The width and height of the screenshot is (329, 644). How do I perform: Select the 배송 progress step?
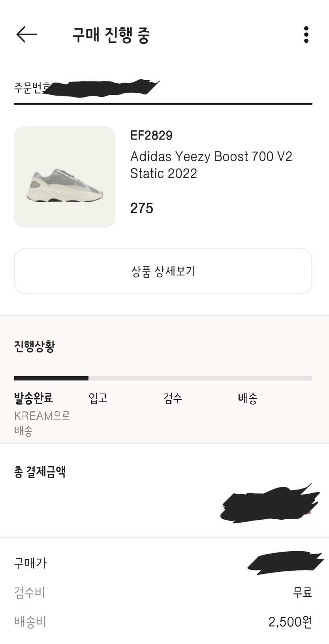click(248, 398)
